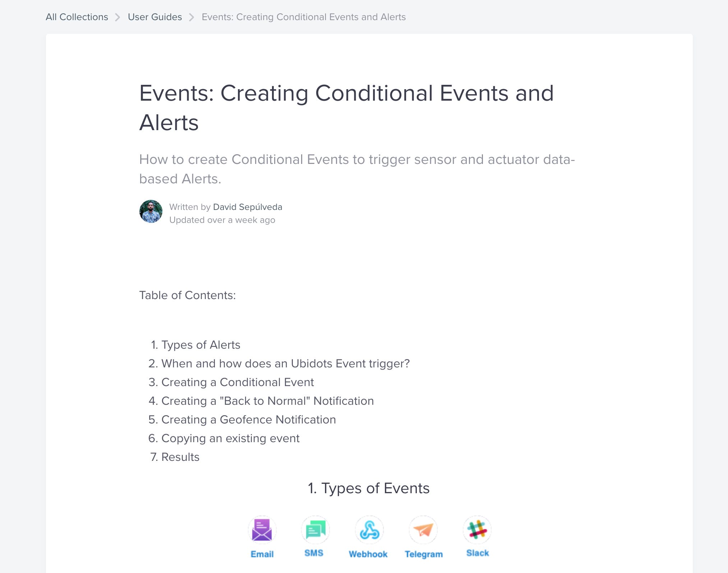This screenshot has height=573, width=728.
Task: Open David Sepúlveda's profile avatar
Action: pyautogui.click(x=151, y=212)
